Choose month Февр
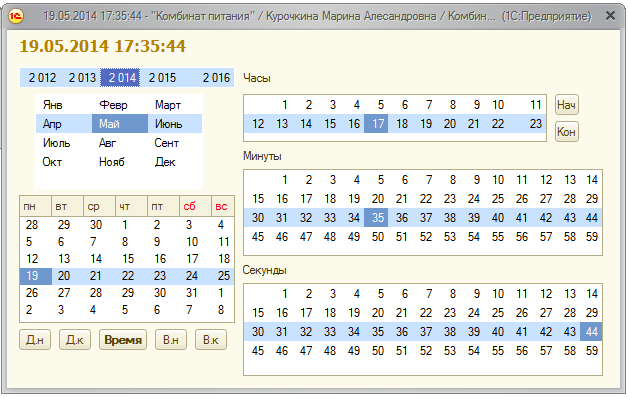The height and width of the screenshot is (398, 628). click(x=113, y=105)
